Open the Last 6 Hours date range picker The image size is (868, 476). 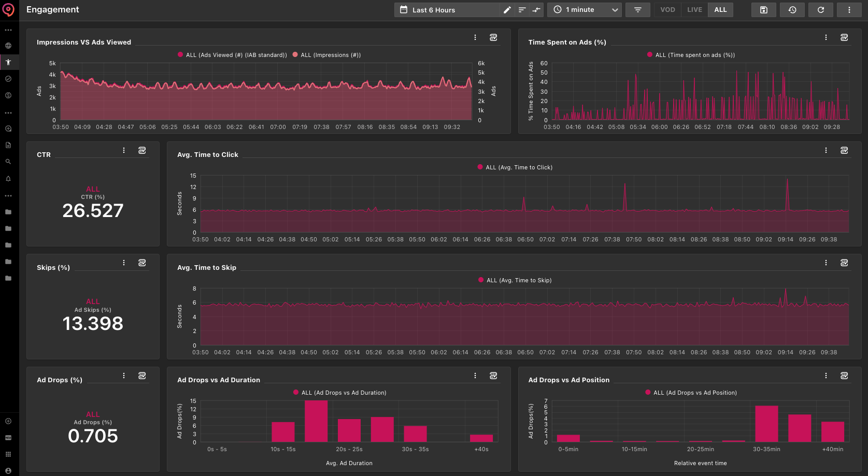(x=447, y=10)
